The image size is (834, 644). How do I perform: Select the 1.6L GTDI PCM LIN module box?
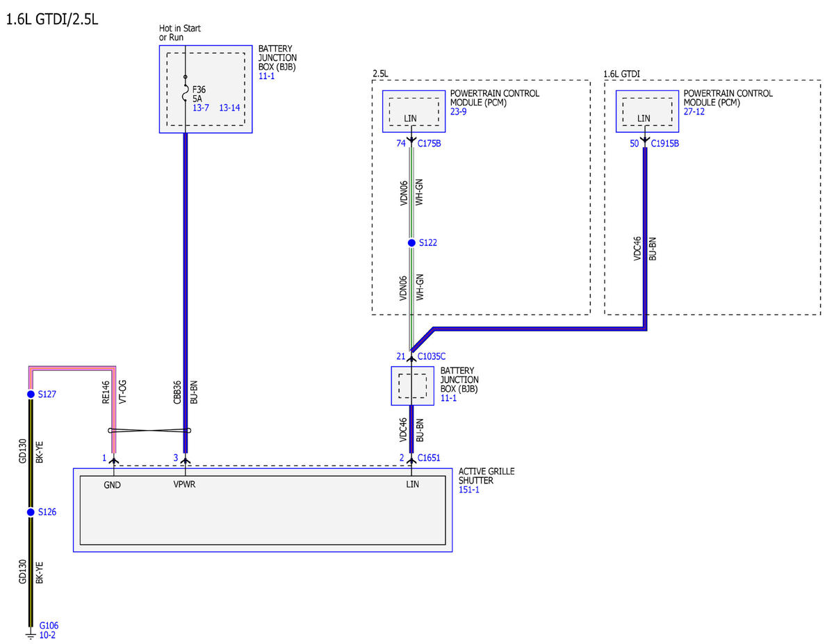647,111
